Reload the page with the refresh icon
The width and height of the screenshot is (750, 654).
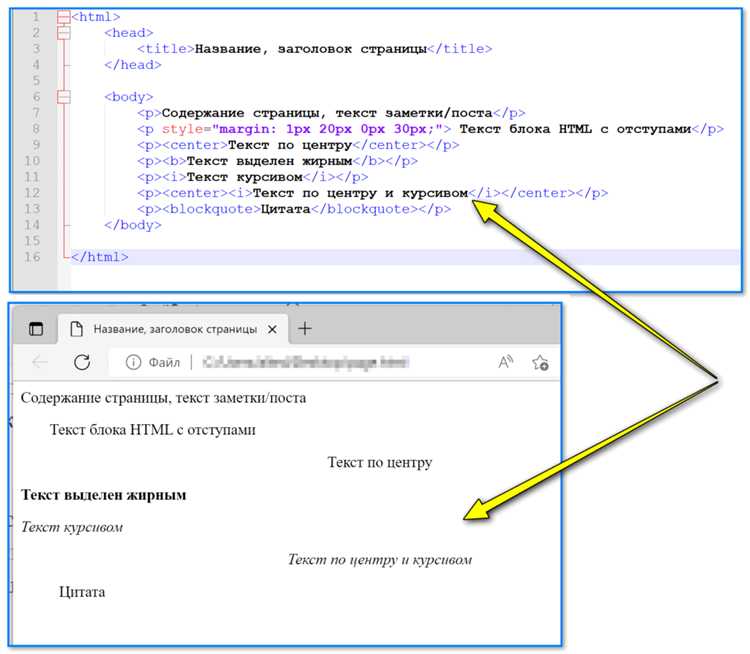(x=82, y=362)
